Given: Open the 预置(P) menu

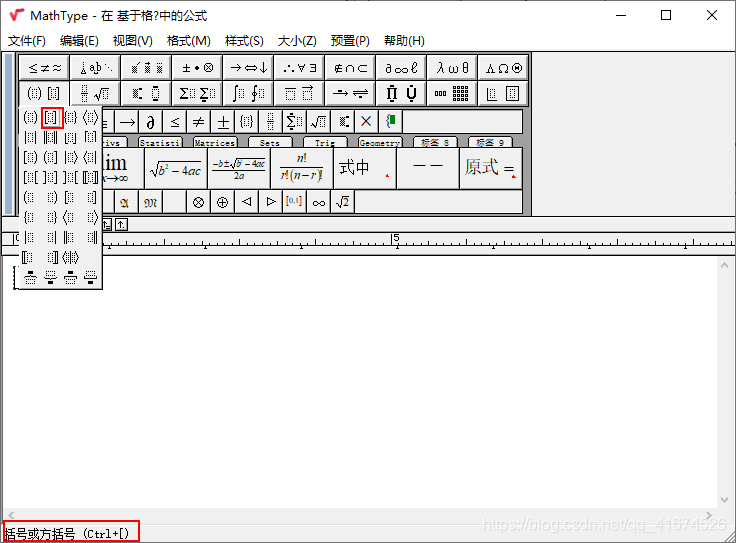Looking at the screenshot, I should pyautogui.click(x=350, y=40).
